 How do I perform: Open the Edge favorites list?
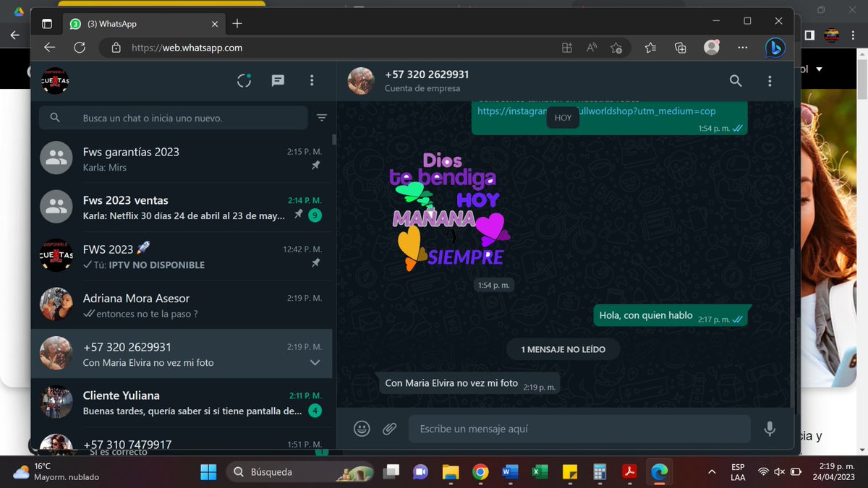click(650, 48)
